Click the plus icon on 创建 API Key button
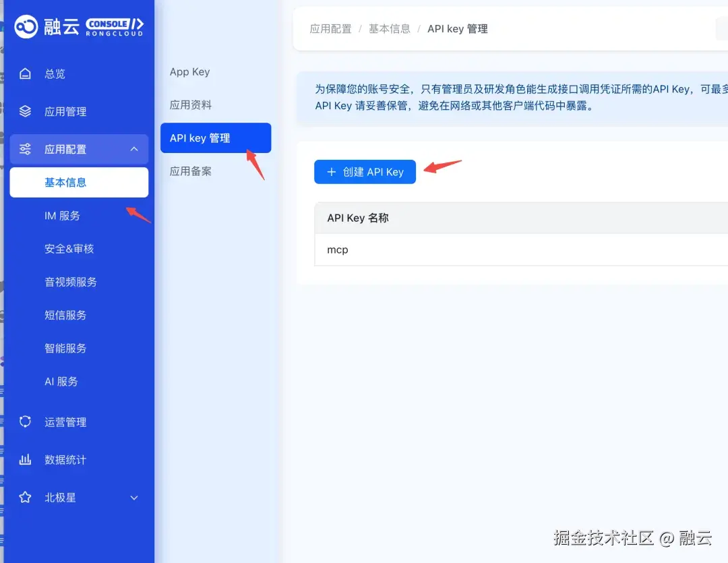This screenshot has height=563, width=728. pyautogui.click(x=330, y=171)
